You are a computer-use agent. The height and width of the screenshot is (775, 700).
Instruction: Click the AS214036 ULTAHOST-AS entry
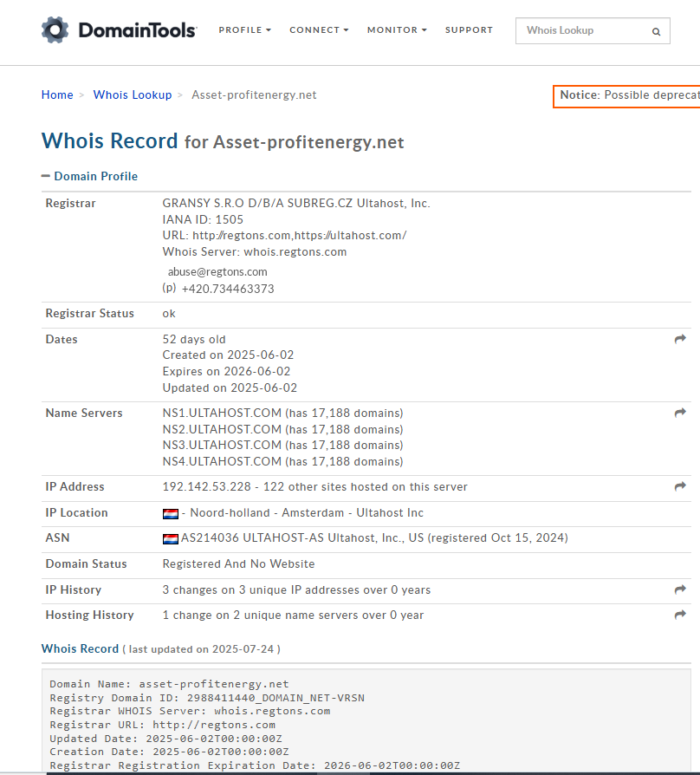point(374,538)
